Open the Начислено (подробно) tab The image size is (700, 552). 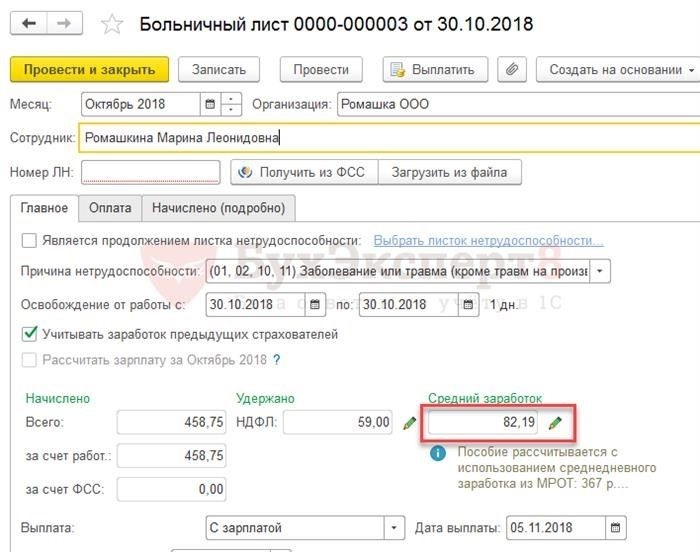(x=218, y=208)
